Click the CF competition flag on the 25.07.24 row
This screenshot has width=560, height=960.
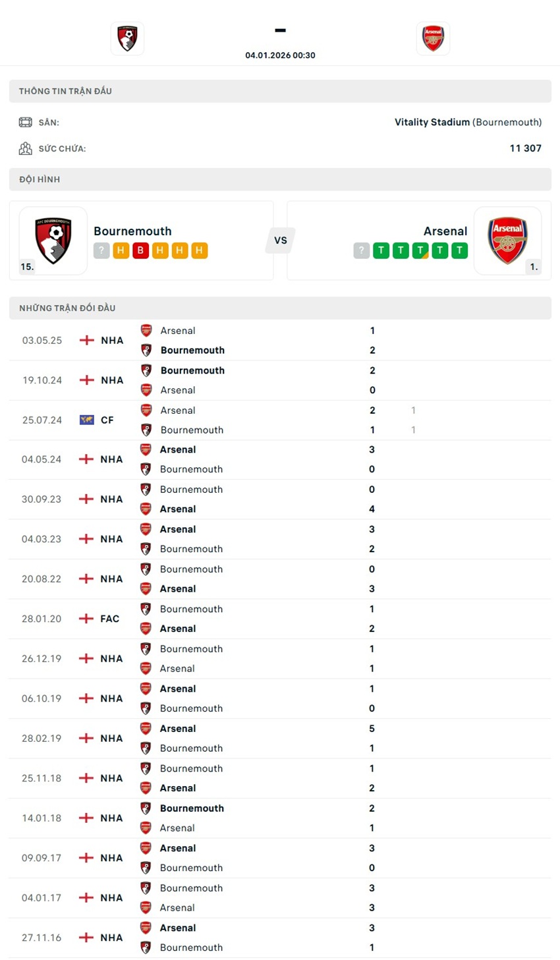pos(88,420)
